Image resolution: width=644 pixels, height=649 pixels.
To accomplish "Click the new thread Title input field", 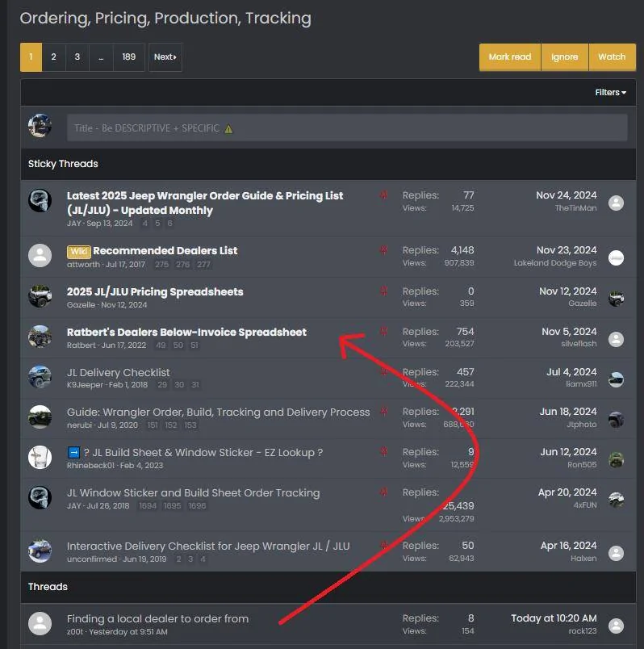I will pos(347,128).
